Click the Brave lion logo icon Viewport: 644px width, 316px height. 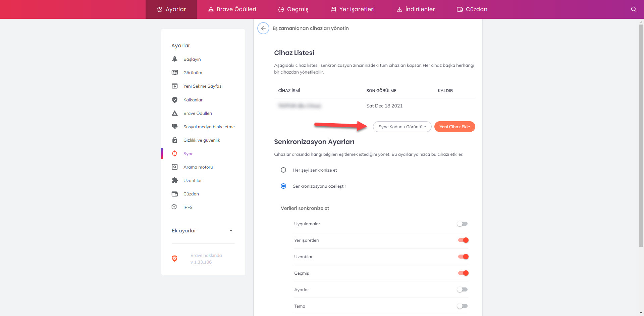(x=174, y=259)
